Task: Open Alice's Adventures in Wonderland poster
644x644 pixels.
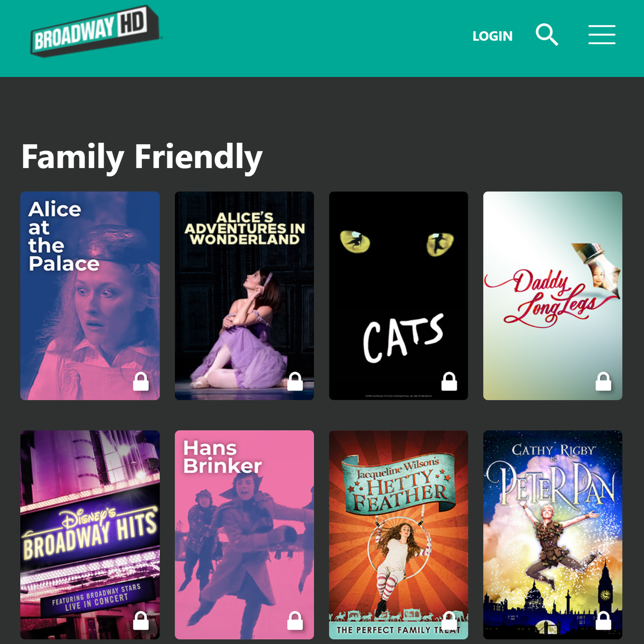Action: (x=244, y=296)
